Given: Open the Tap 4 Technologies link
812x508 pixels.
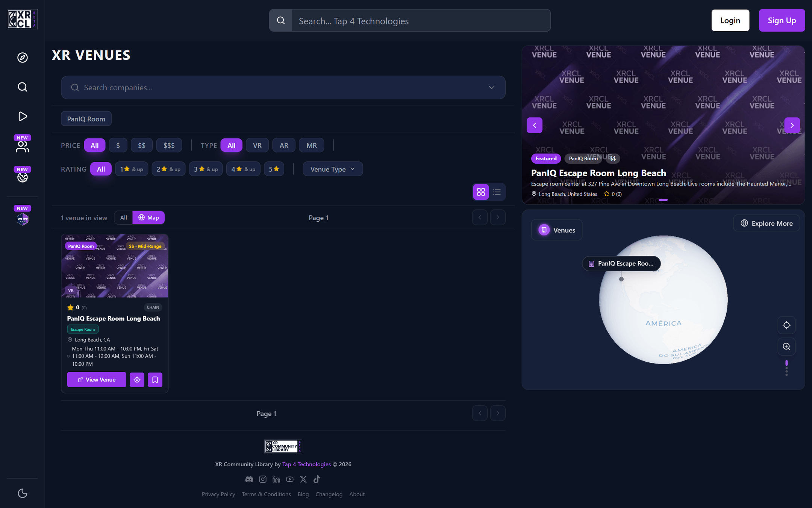Looking at the screenshot, I should (306, 464).
